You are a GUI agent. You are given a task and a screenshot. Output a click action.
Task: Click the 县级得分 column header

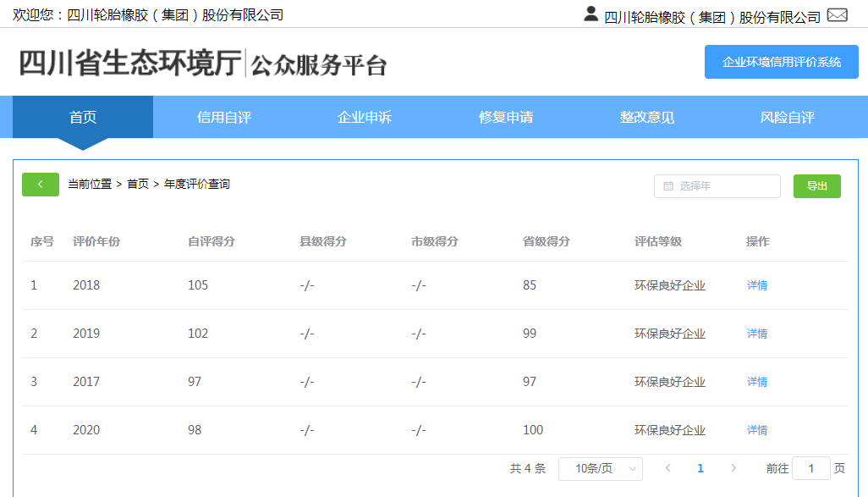[x=323, y=241]
